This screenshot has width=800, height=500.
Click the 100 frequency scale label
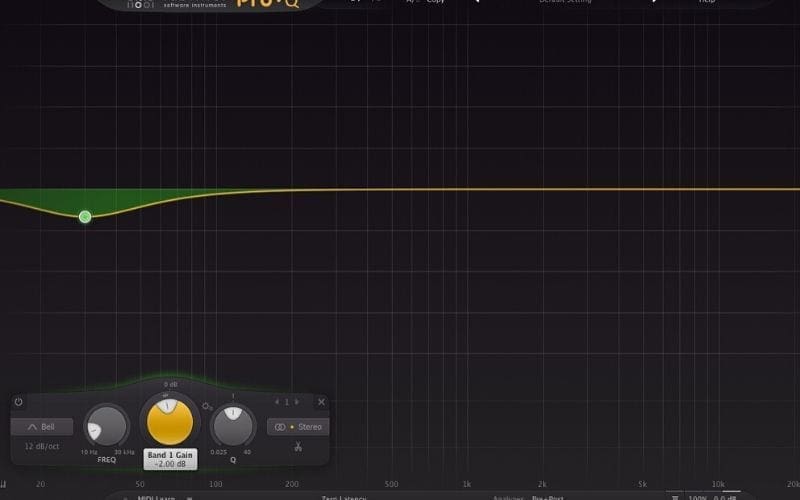216,484
